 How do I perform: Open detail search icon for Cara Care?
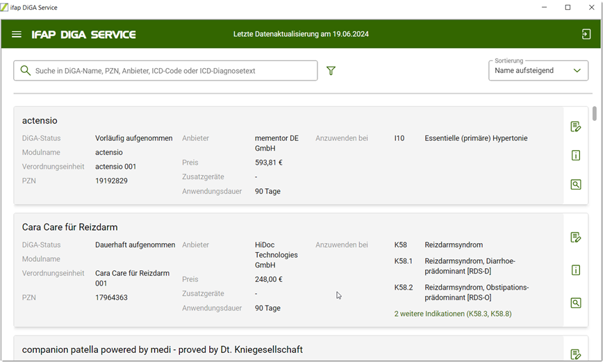pyautogui.click(x=575, y=303)
